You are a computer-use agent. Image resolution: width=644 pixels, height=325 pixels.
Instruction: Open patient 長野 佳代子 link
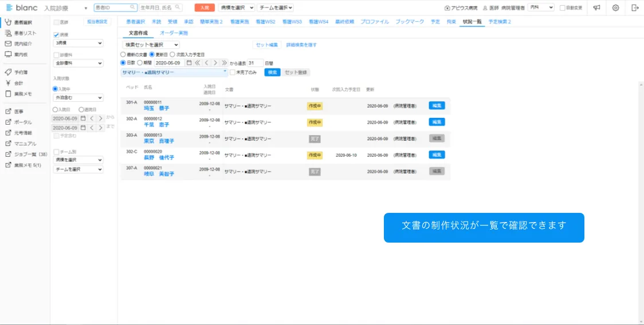159,157
